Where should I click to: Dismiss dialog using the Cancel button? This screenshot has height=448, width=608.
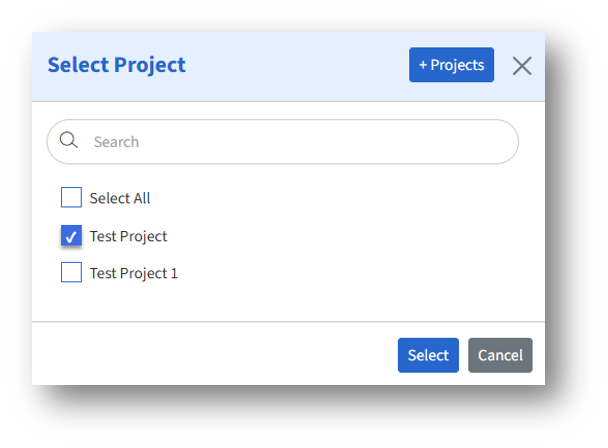tap(500, 355)
